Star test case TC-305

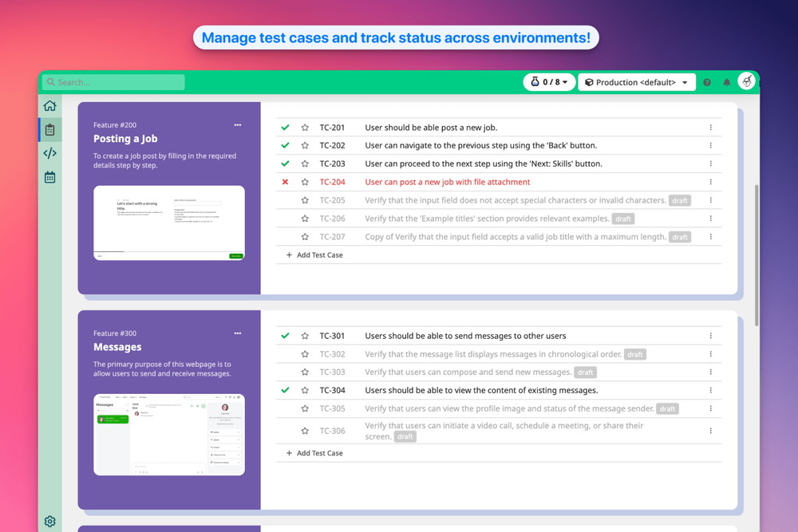pos(305,409)
